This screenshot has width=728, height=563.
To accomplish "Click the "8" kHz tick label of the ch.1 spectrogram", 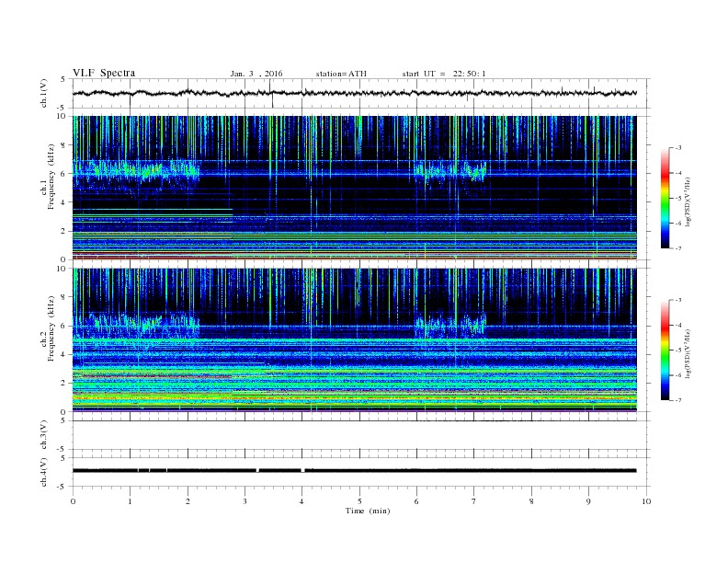I will (64, 145).
